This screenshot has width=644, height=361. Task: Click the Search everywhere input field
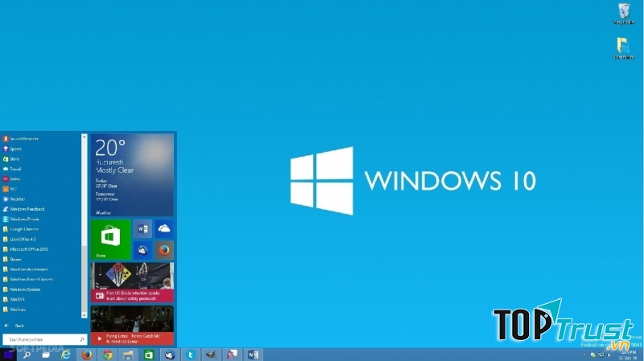click(x=45, y=339)
